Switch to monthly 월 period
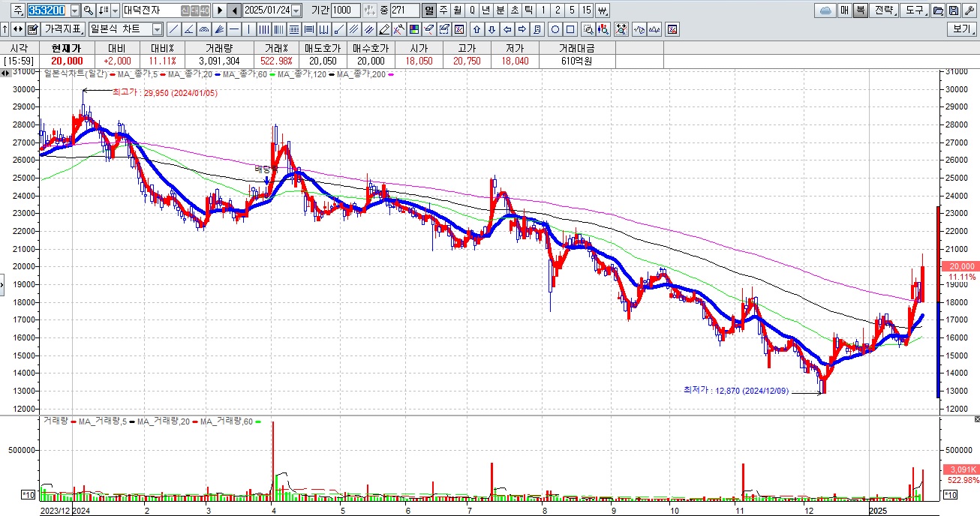Screen dimensions: 980x516 [x=457, y=10]
